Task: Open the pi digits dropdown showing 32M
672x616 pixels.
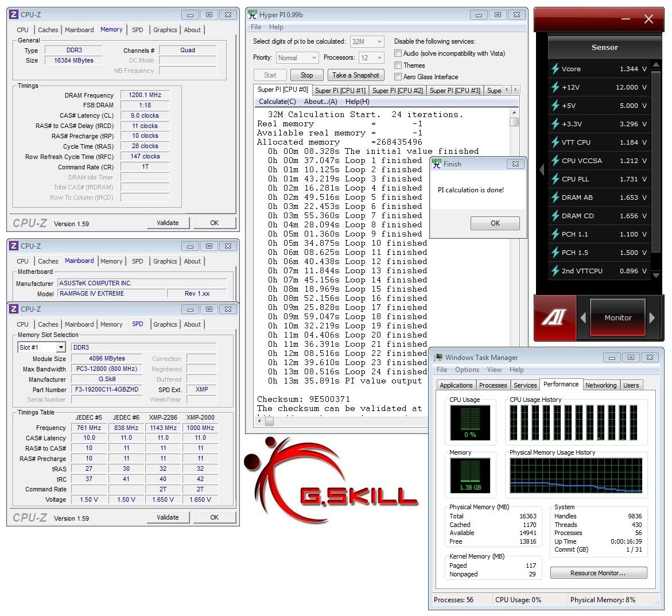Action: [367, 41]
